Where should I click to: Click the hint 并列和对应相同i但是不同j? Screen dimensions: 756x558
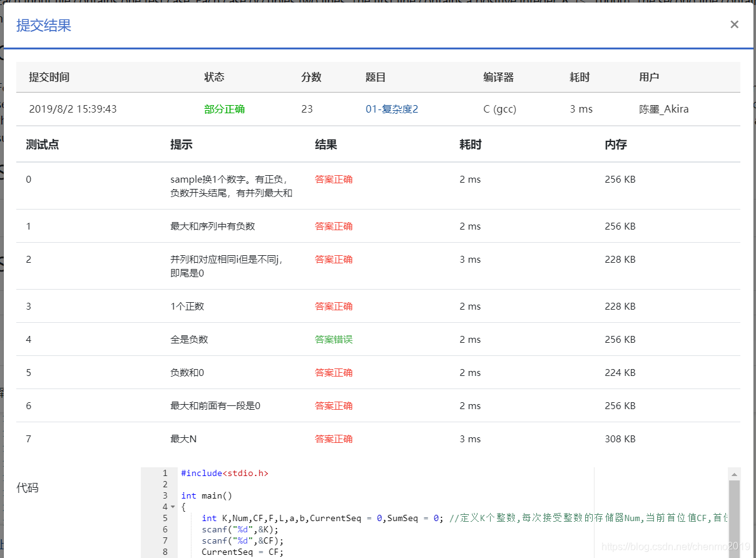click(226, 266)
